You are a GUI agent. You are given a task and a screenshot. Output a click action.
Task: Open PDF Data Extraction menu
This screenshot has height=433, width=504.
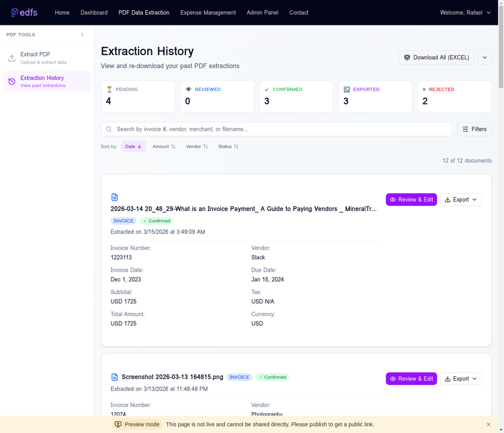[x=144, y=12]
